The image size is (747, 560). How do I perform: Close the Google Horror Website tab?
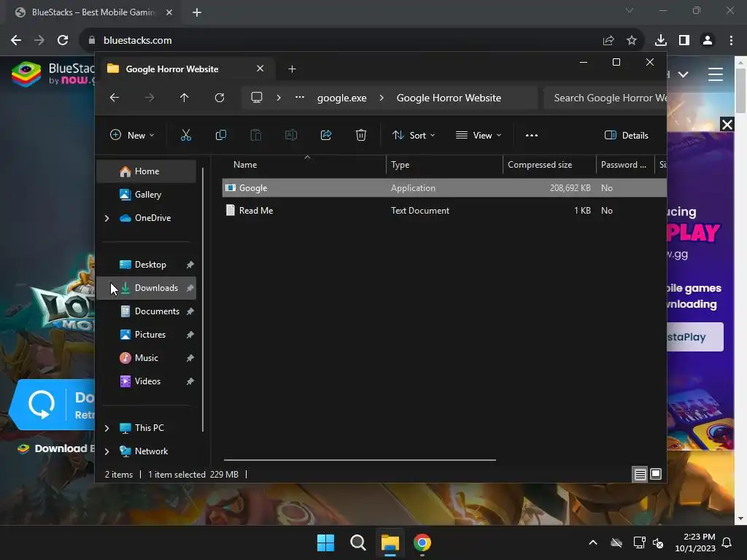point(260,69)
